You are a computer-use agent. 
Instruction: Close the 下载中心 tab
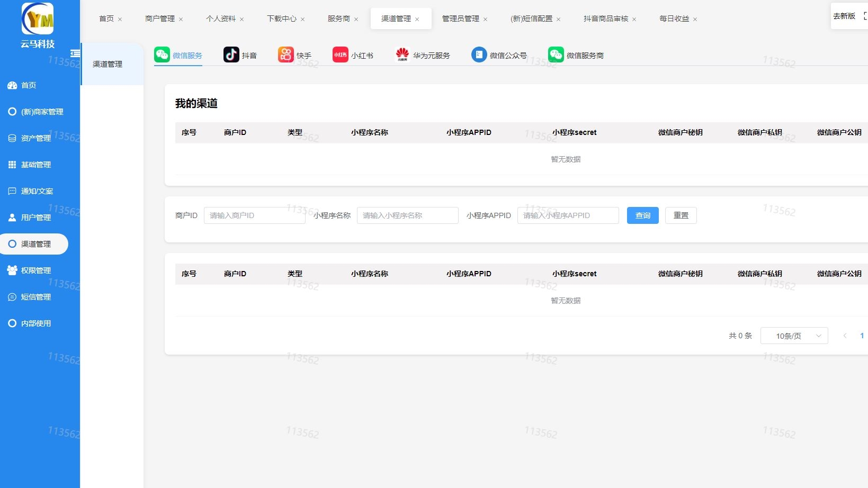(302, 19)
